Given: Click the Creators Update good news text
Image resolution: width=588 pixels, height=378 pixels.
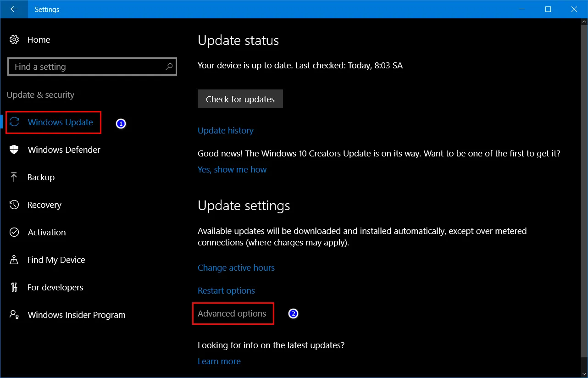Looking at the screenshot, I should tap(379, 153).
